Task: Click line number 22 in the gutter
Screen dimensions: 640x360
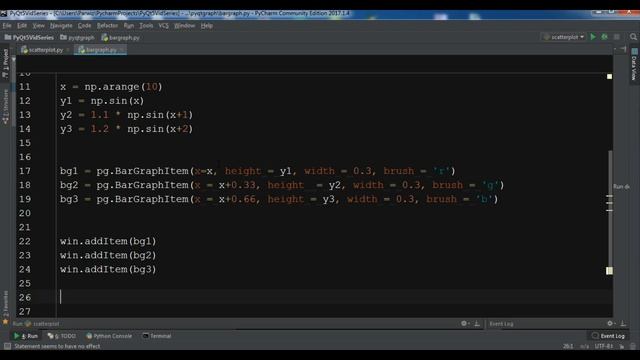Action: [25, 241]
